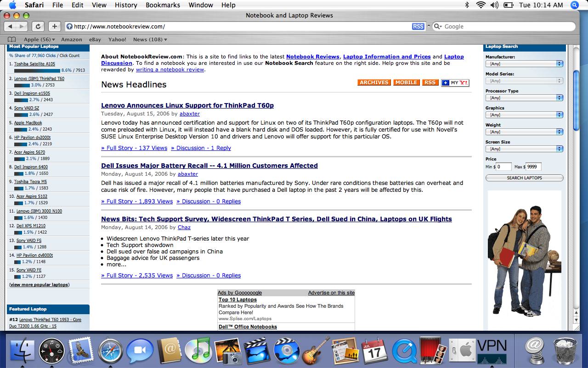Open the Manufacturer dropdown
The width and height of the screenshot is (588, 368).
tap(524, 63)
